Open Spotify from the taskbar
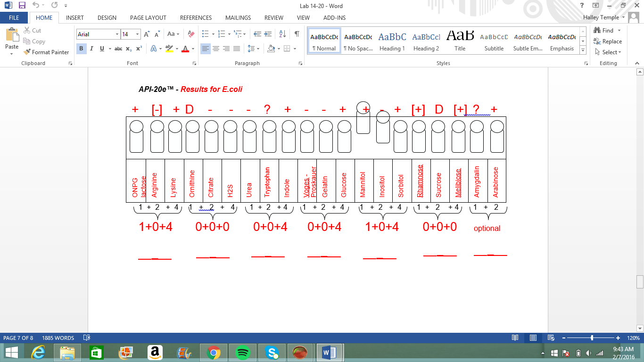644x362 pixels. pos(242,352)
